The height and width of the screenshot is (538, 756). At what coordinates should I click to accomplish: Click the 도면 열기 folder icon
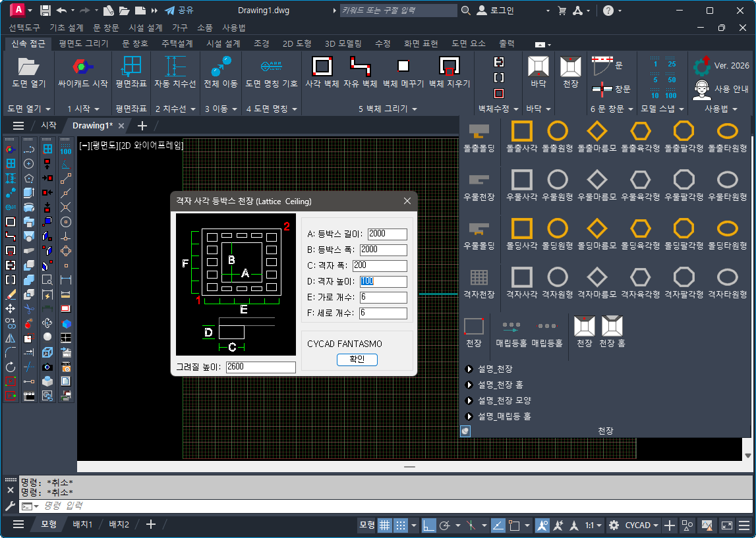coord(28,67)
